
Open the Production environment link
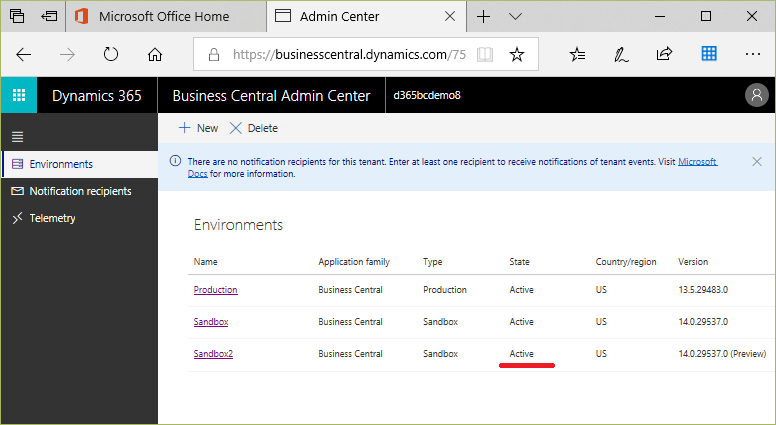click(x=215, y=289)
